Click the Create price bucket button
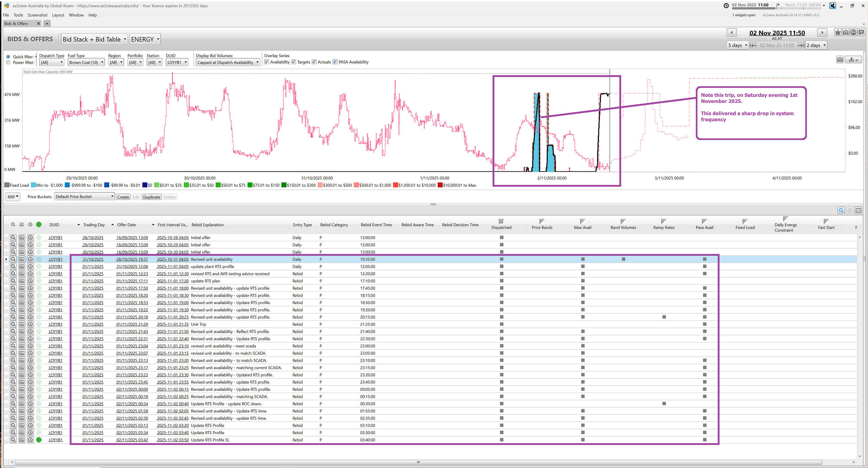868x468 pixels. 123,197
